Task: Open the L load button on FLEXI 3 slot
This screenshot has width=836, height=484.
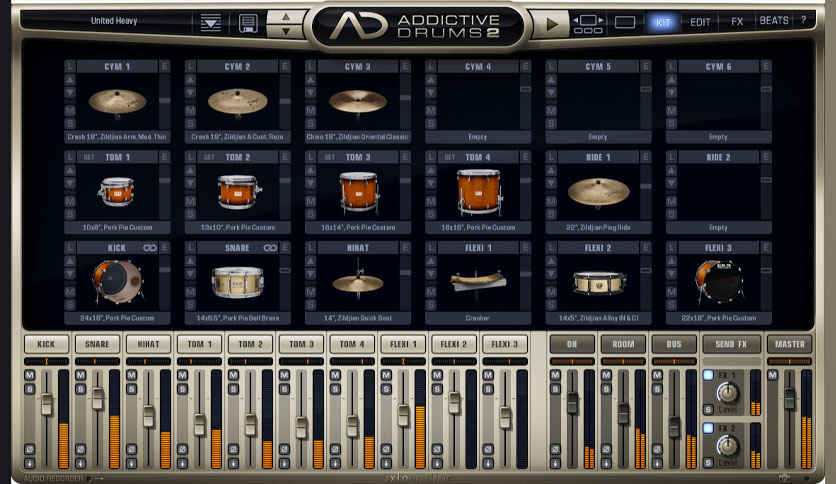Action: point(671,248)
